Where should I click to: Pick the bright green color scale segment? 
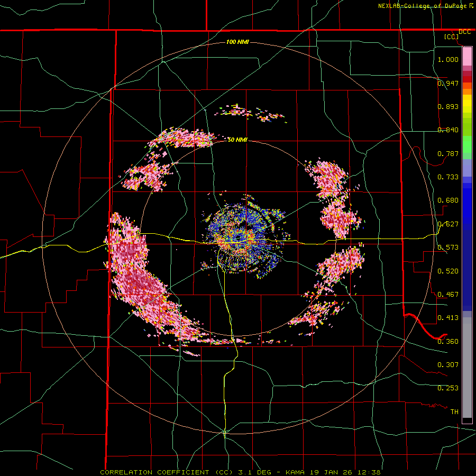point(467,145)
